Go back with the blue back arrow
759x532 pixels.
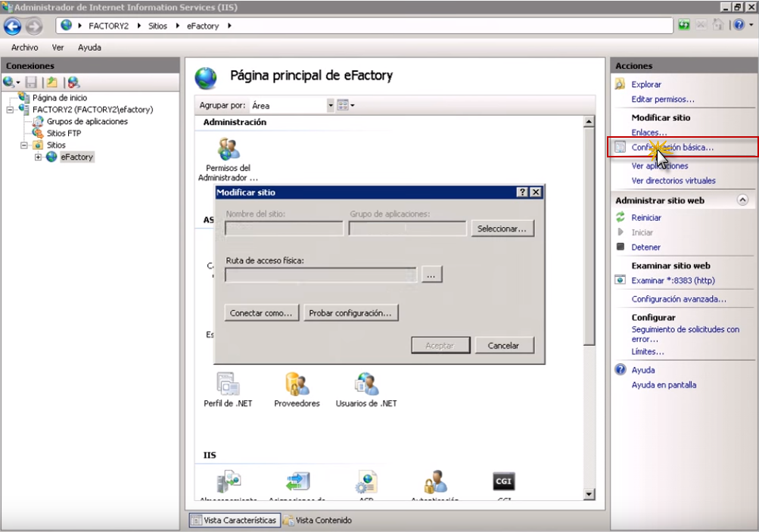tap(13, 26)
